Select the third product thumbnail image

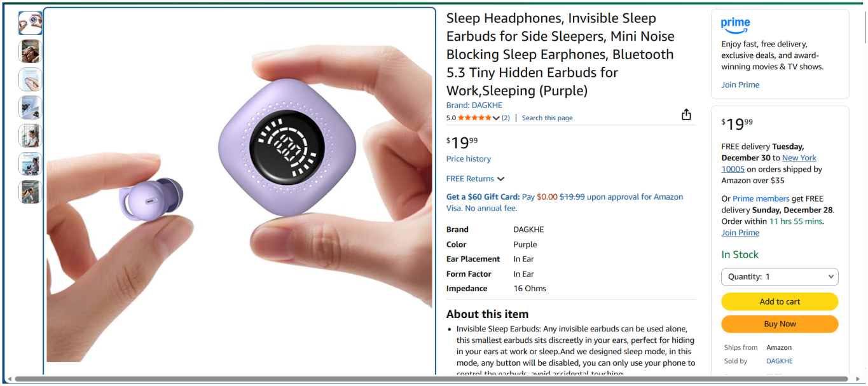click(31, 79)
